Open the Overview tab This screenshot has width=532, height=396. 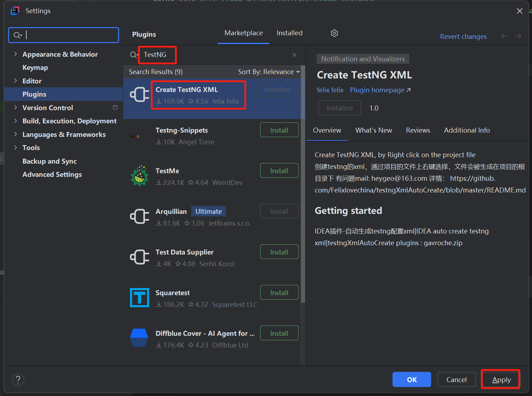pos(327,130)
